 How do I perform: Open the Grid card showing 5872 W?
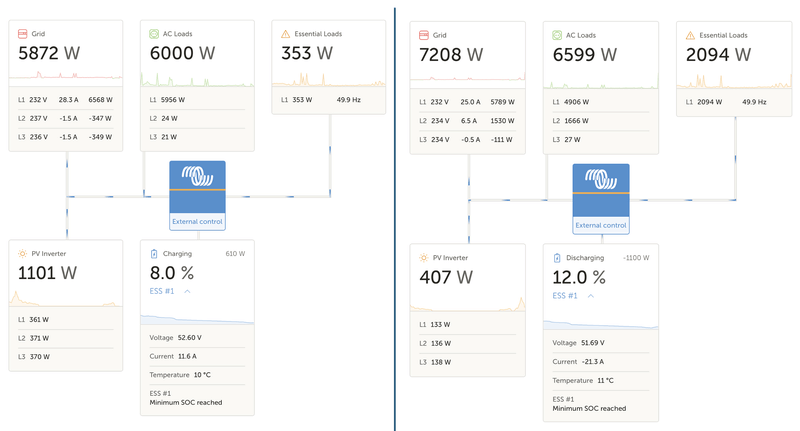66,86
